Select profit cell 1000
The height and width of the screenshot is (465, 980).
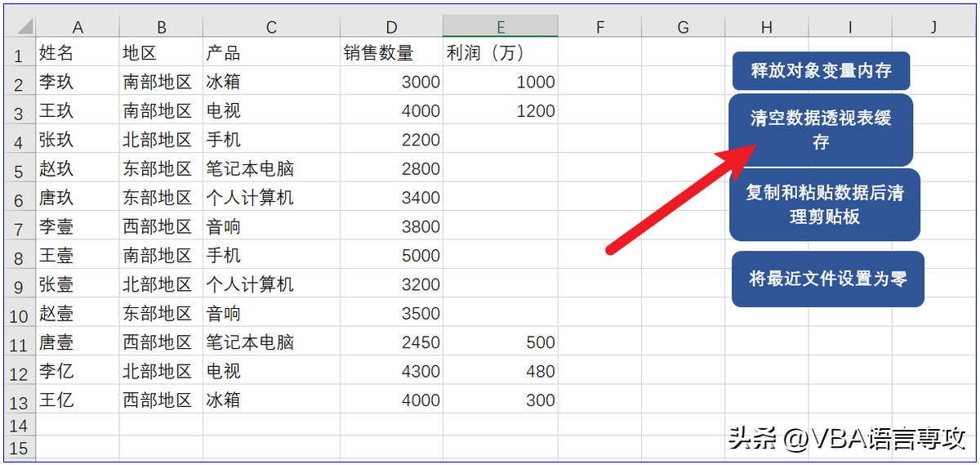click(501, 82)
